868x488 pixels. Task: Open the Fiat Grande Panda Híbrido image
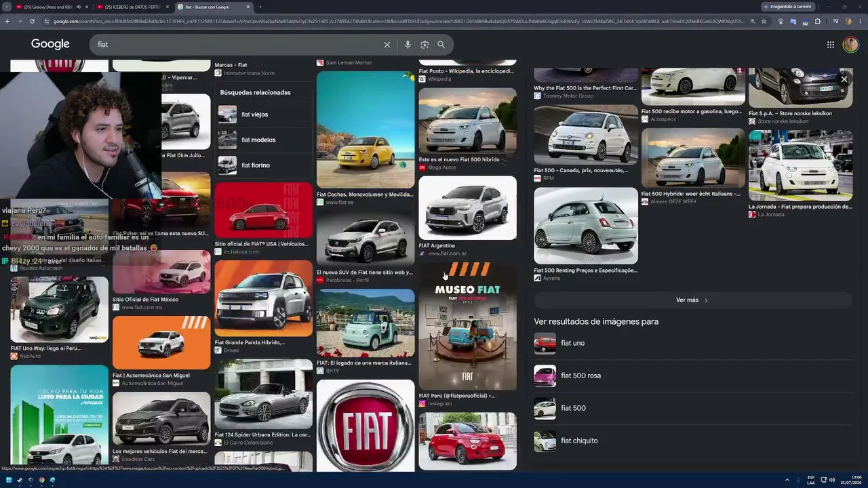point(264,298)
